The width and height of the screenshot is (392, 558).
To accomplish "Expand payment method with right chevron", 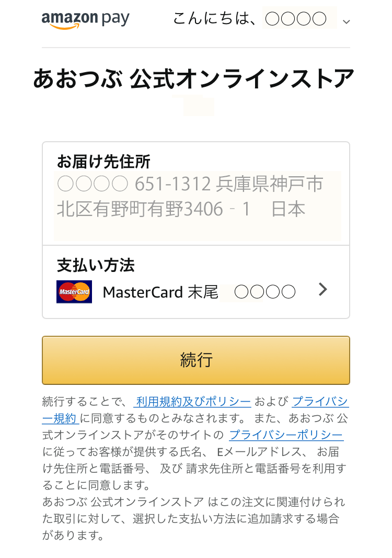I will [322, 289].
